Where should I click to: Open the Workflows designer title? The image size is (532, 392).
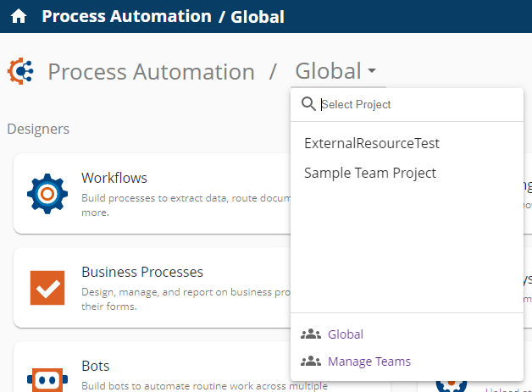point(114,178)
